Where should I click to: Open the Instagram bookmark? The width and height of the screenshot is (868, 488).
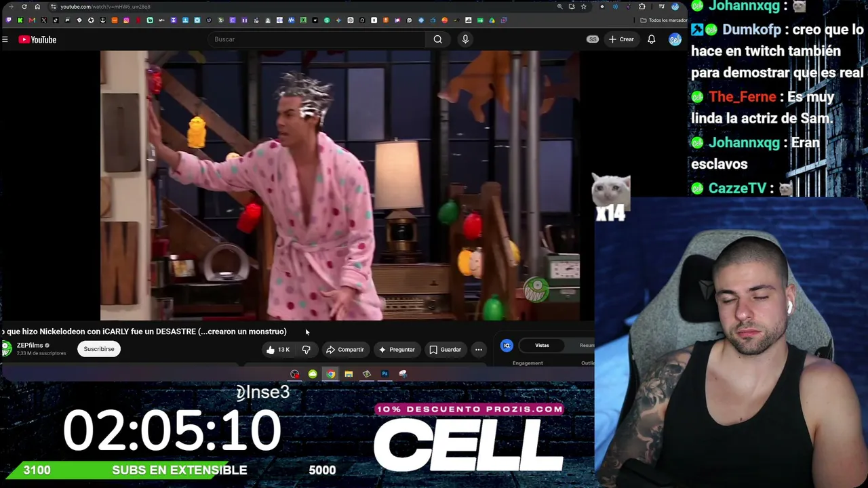126,20
